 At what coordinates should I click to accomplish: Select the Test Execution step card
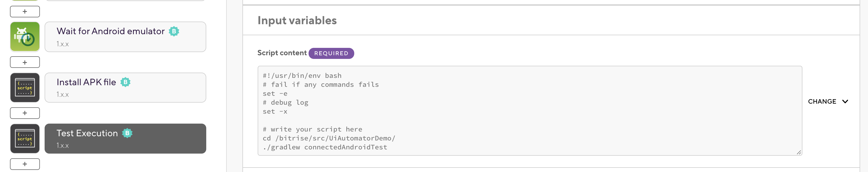[125, 139]
